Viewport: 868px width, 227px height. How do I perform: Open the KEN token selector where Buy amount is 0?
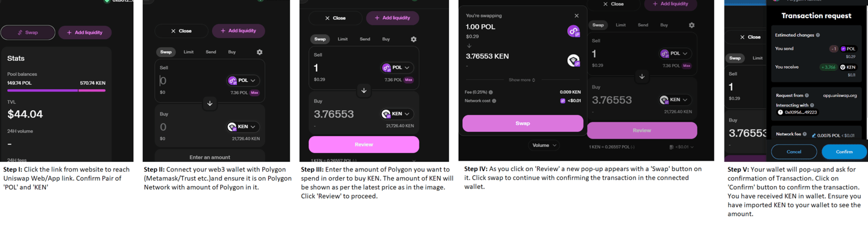[242, 126]
